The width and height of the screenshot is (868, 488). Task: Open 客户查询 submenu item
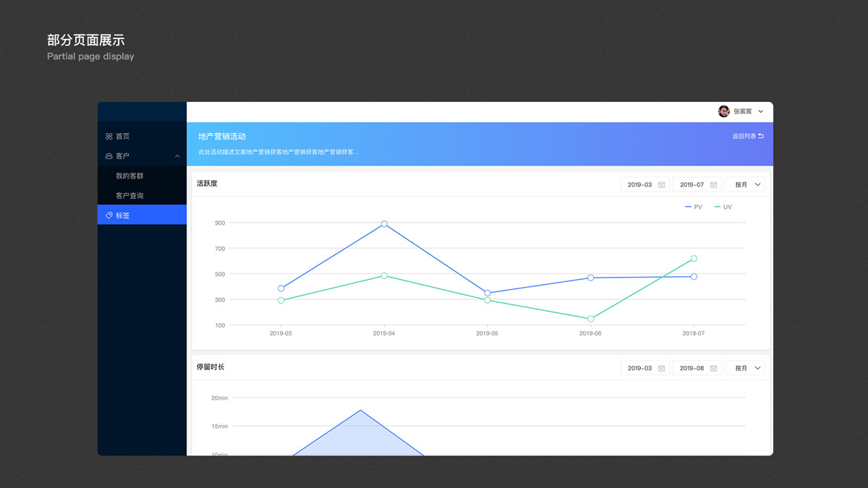pyautogui.click(x=142, y=196)
